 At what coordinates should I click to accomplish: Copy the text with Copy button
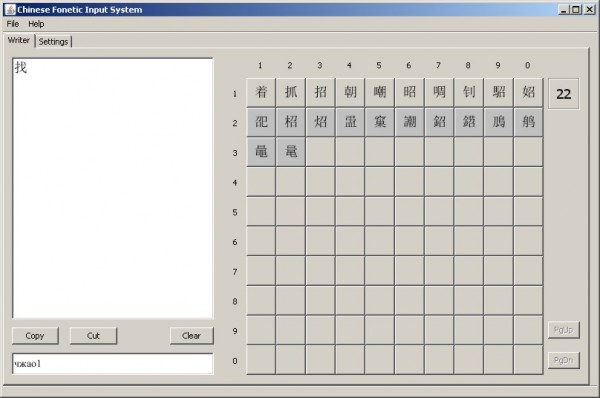coord(35,336)
